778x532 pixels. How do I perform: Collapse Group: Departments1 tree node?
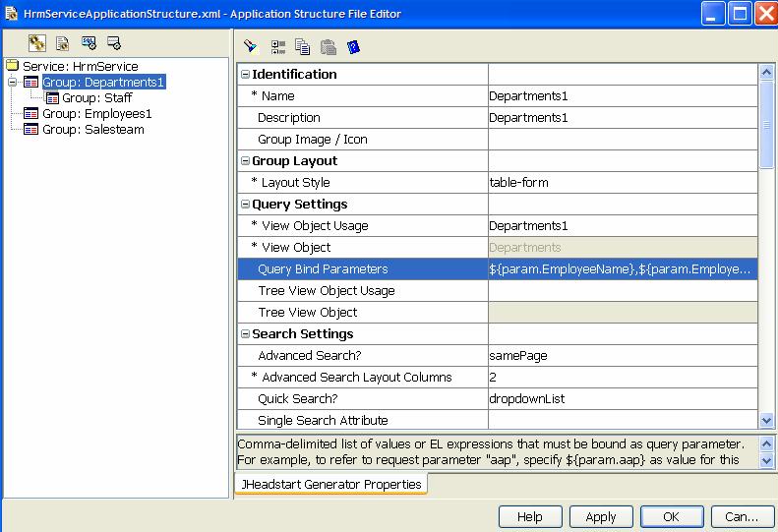[x=13, y=83]
